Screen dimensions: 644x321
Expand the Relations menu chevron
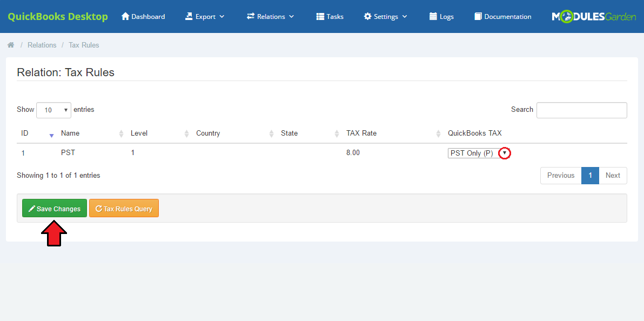[292, 17]
